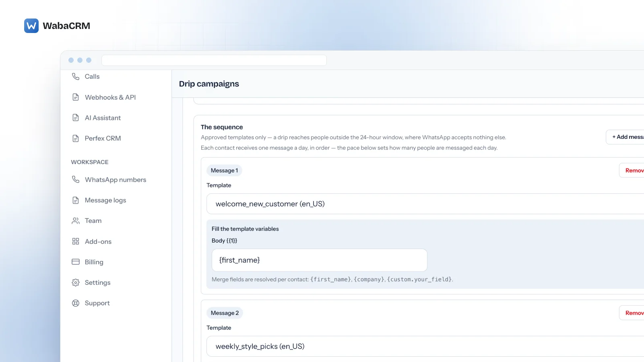
Task: Click the Drip campaigns heading
Action: coord(209,84)
